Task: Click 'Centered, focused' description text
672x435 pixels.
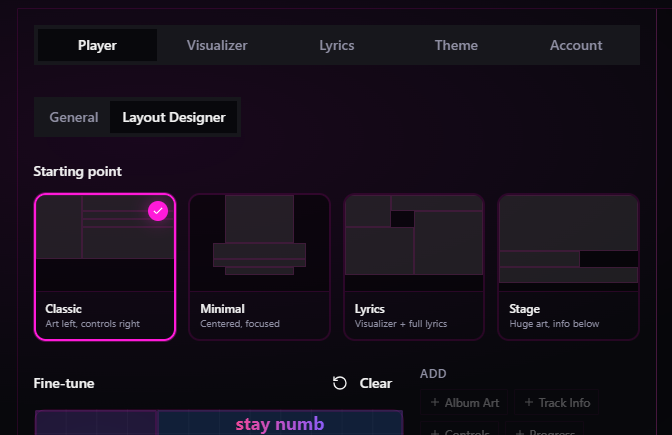Action: [x=240, y=324]
